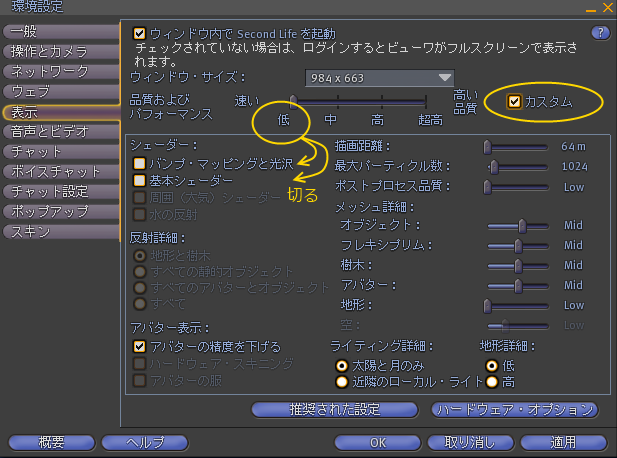Click the 描画距離 slider handle
Viewport: 617px width, 458px height.
(x=488, y=147)
